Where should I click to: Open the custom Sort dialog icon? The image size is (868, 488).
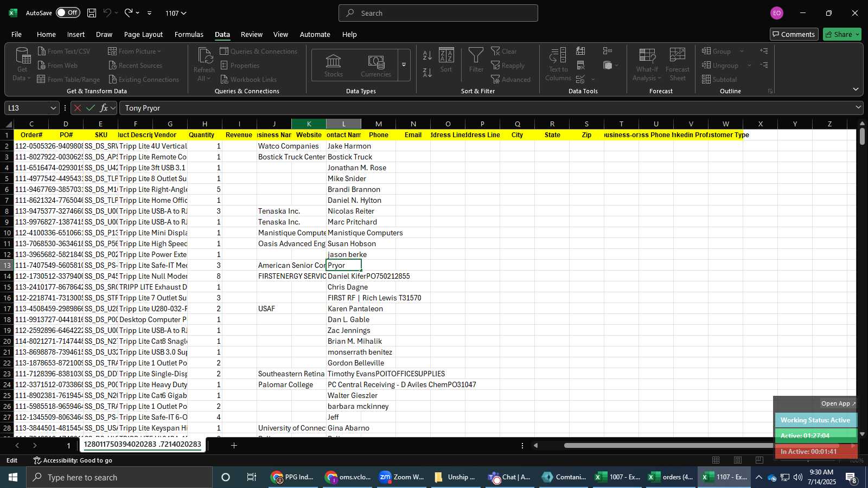[x=446, y=55]
